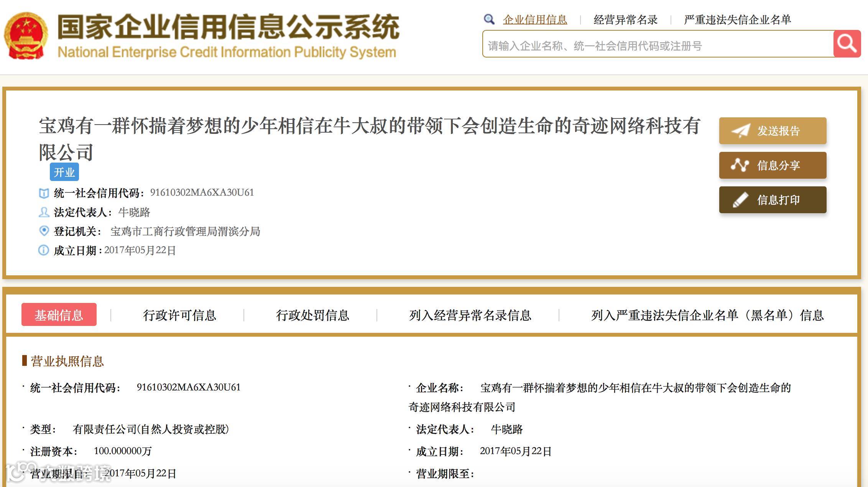Click the blue 开业 status badge
Screen dimensions: 868x487
64,172
